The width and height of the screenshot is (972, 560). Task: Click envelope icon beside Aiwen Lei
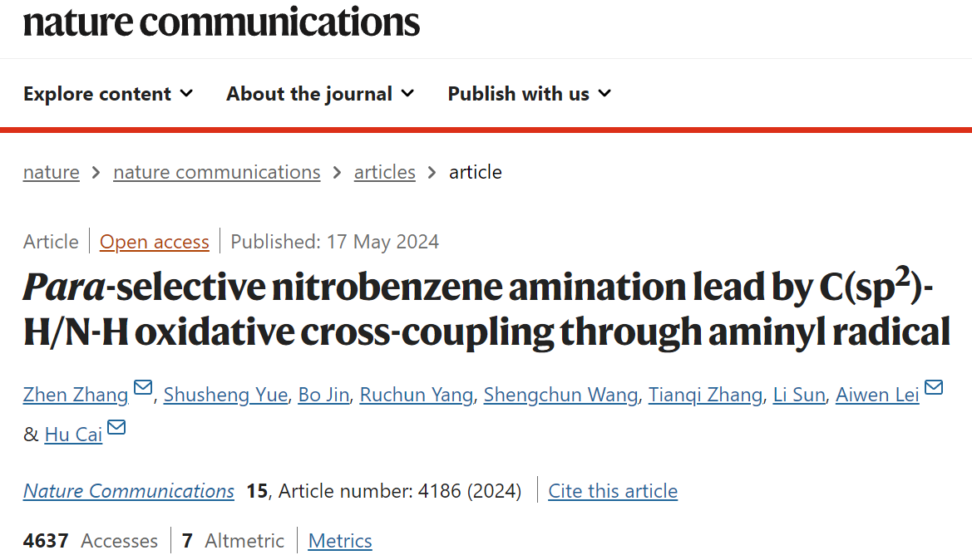point(934,388)
